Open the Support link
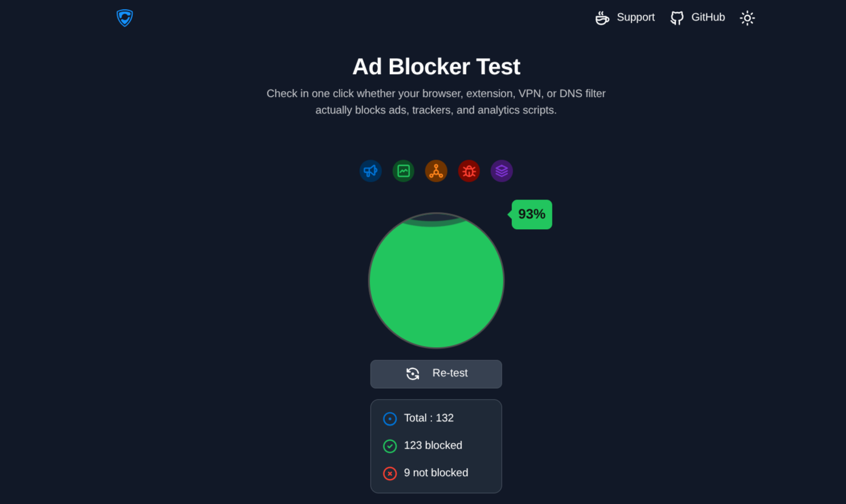Image resolution: width=846 pixels, height=504 pixels. pos(636,18)
